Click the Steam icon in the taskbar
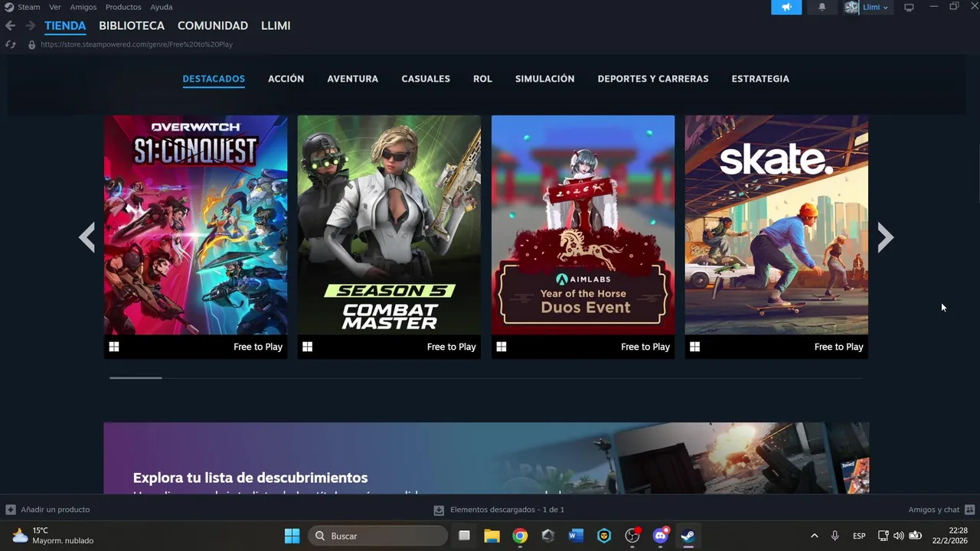This screenshot has width=980, height=551. 688,536
